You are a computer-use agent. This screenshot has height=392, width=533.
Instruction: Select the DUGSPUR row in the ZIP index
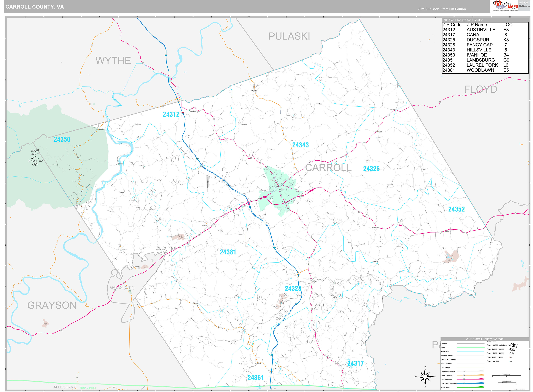coord(485,40)
